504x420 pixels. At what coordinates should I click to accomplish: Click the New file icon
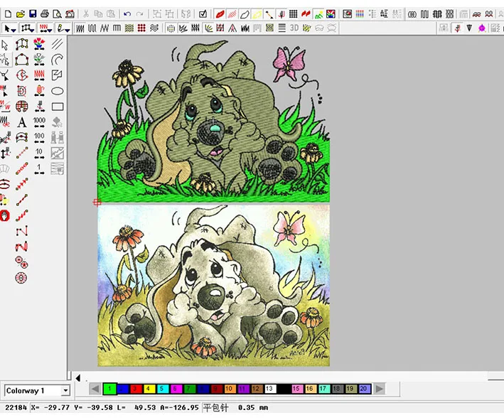tap(7, 14)
